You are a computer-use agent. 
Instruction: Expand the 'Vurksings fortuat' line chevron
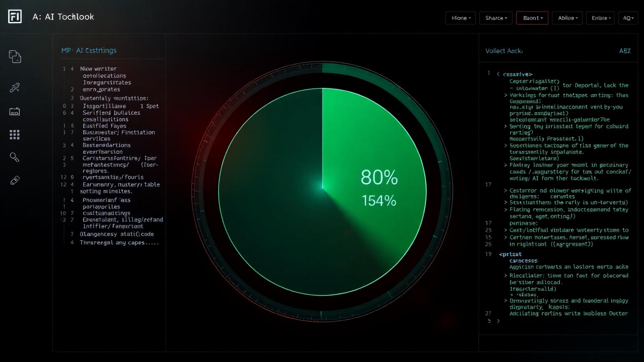tap(506, 95)
